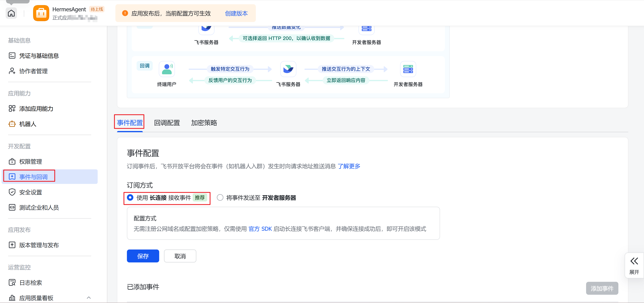Screen dimensions: 644x303
Task: Click the 协作者管理 person icon
Action: click(12, 71)
